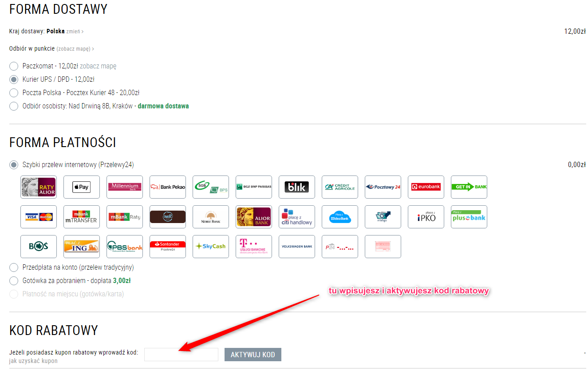This screenshot has width=588, height=375.
Task: Choose the Alior Bank tile
Action: point(254,217)
